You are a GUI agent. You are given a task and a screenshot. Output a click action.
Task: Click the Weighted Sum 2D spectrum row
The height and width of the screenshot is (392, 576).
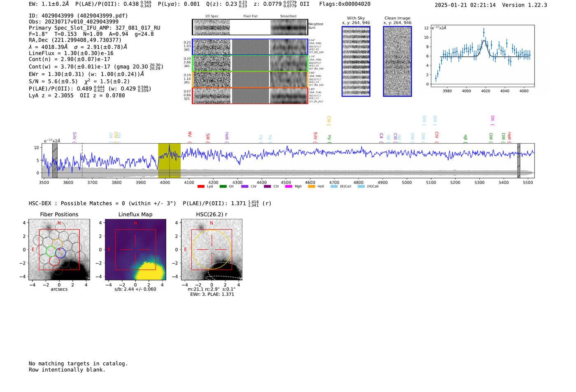[x=250, y=27]
